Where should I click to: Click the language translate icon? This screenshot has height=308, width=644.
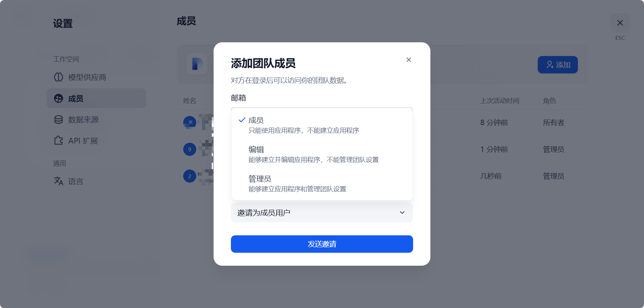pos(59,181)
